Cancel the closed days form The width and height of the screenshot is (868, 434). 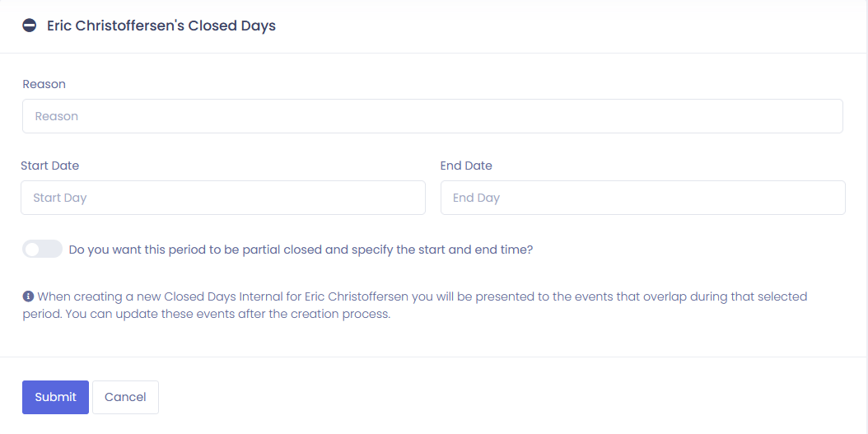pos(125,397)
